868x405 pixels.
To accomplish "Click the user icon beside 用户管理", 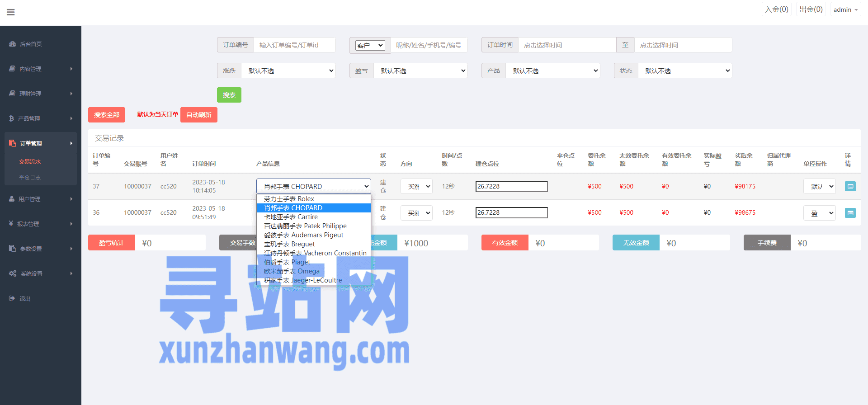I will pyautogui.click(x=12, y=199).
